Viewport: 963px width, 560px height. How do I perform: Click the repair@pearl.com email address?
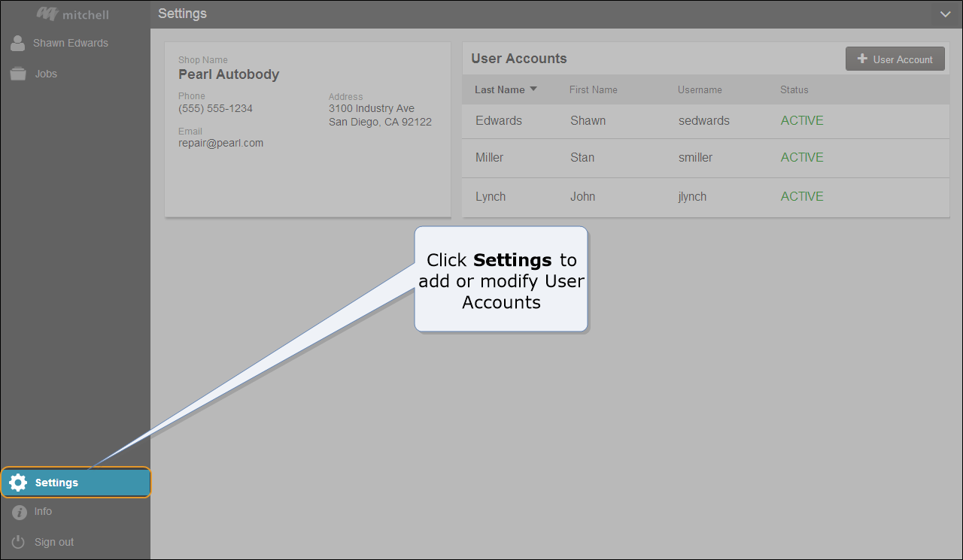(220, 143)
